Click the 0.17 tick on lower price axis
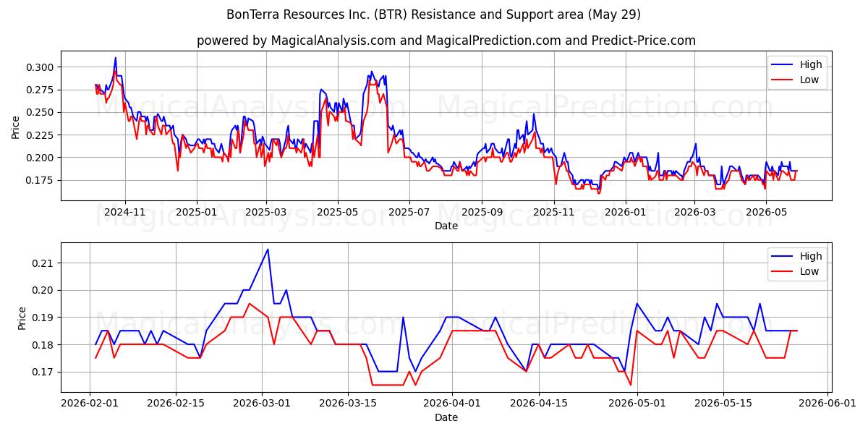Image resolution: width=868 pixels, height=434 pixels. pyautogui.click(x=43, y=372)
